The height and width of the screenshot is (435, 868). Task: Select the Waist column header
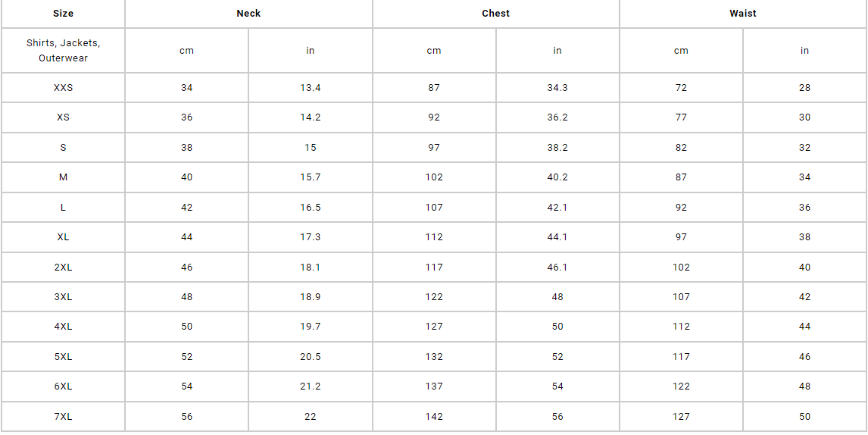[743, 14]
